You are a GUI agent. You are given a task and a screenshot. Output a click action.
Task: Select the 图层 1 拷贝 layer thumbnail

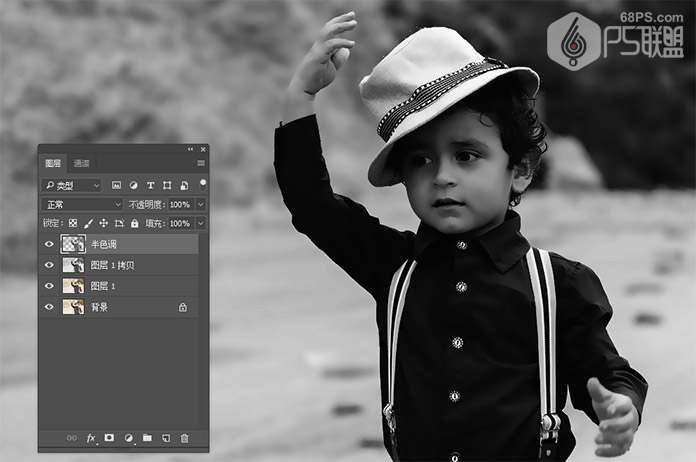[x=73, y=265]
